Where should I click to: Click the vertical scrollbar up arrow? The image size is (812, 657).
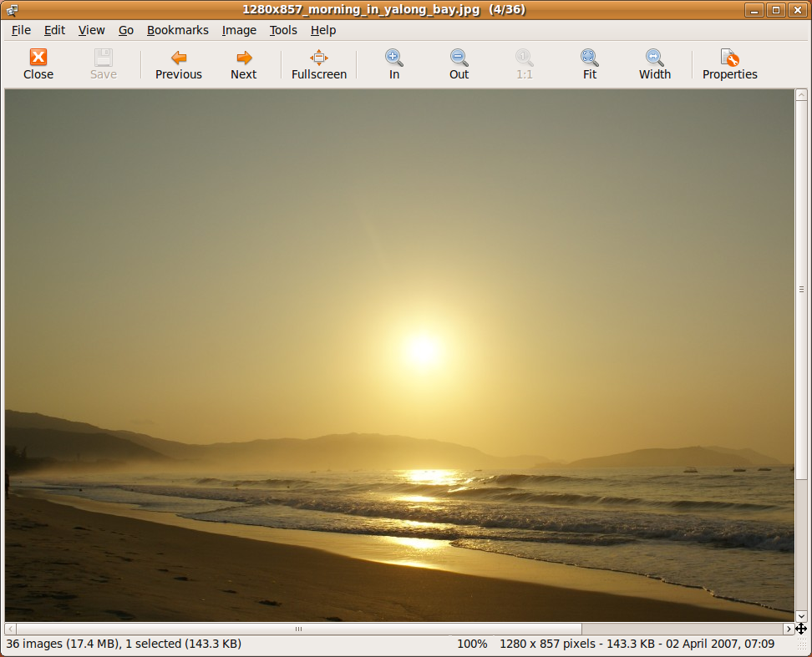(801, 94)
